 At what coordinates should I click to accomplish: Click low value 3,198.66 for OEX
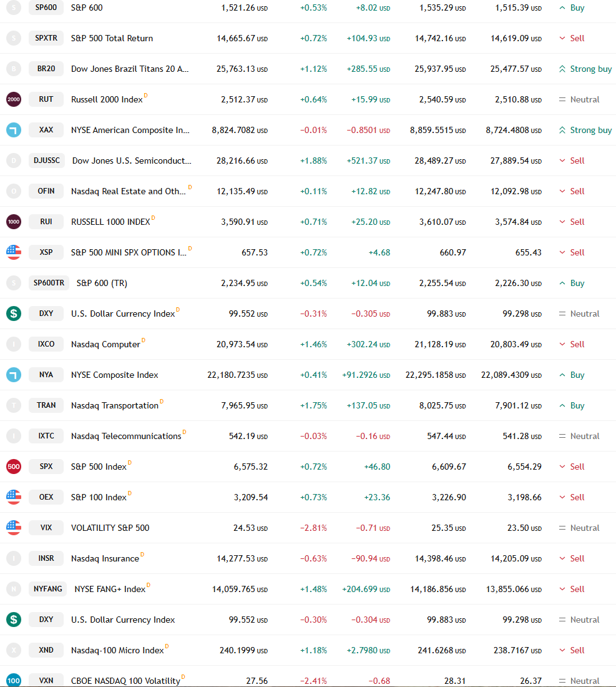pyautogui.click(x=524, y=497)
